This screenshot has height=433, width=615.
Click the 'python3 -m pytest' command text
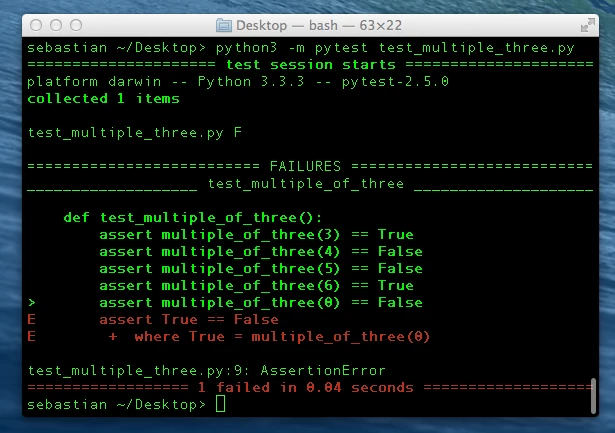pos(292,48)
